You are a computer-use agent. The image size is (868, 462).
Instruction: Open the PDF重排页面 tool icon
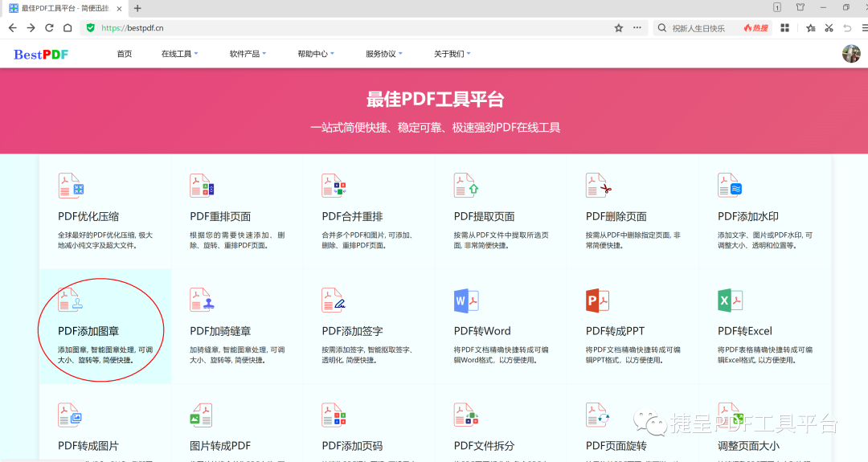(202, 186)
